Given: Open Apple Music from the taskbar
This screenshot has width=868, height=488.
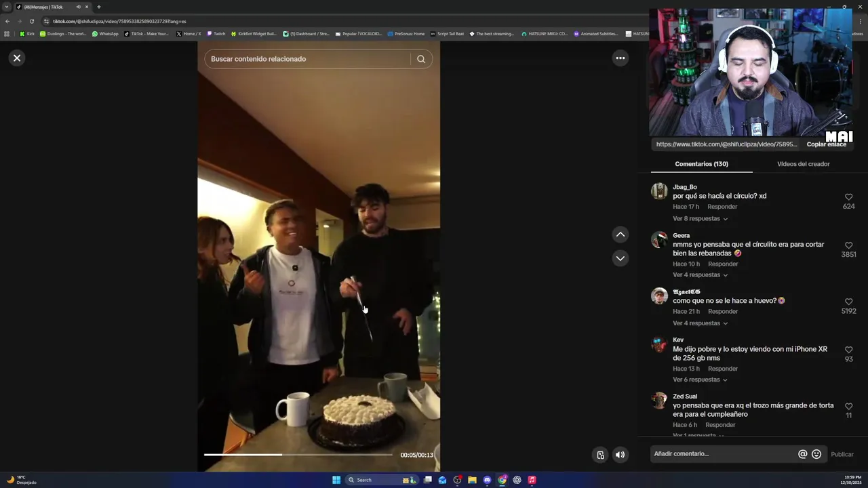Looking at the screenshot, I should coord(532,480).
